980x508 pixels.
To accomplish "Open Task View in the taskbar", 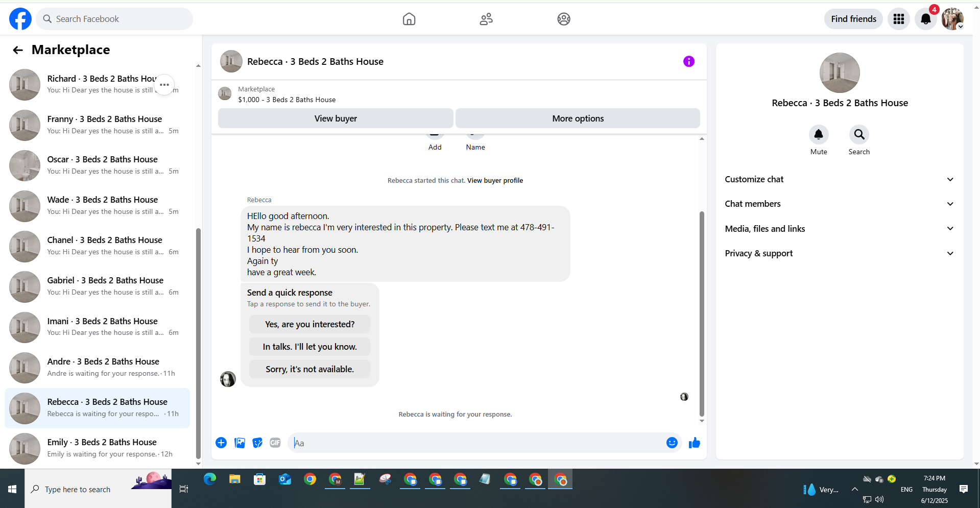I will [x=184, y=489].
